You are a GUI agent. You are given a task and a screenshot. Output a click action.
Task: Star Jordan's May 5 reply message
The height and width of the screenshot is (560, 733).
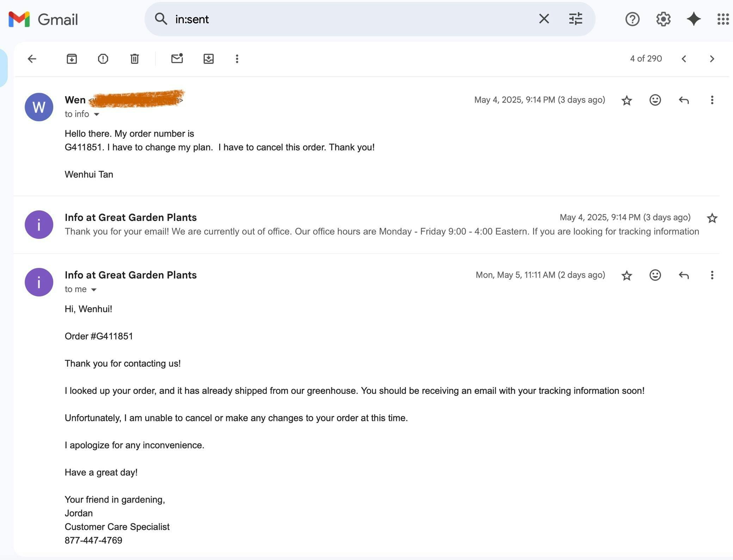626,275
